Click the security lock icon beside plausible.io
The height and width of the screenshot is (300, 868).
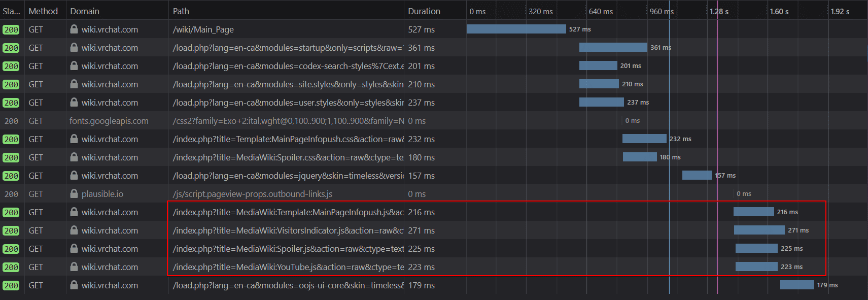point(74,194)
